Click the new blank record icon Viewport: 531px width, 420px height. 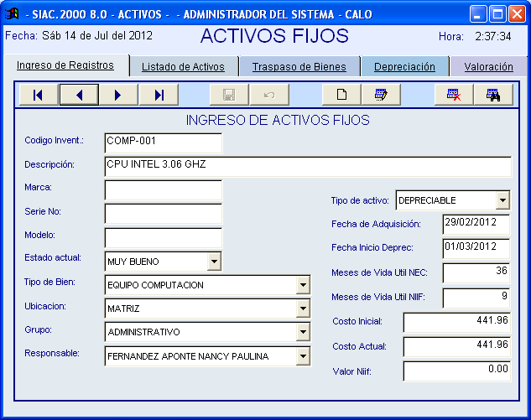click(x=341, y=95)
